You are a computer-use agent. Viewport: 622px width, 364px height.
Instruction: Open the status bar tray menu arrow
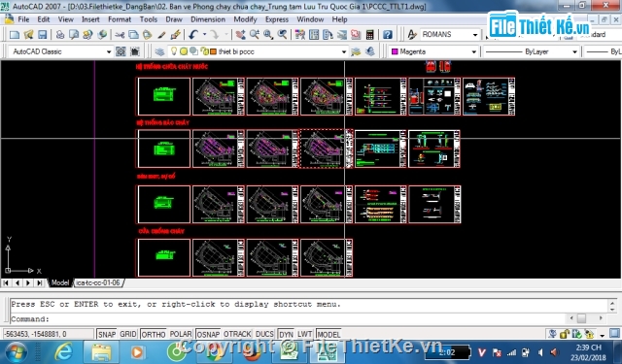[603, 335]
